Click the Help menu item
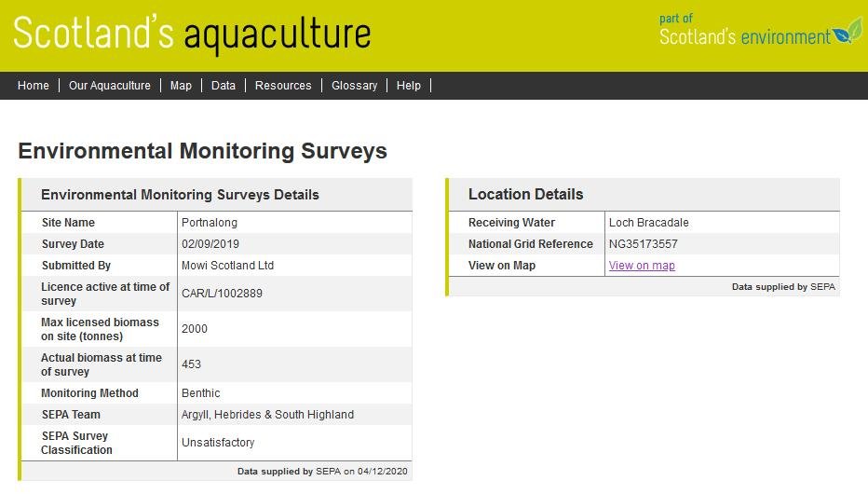The width and height of the screenshot is (868, 494). 409,86
